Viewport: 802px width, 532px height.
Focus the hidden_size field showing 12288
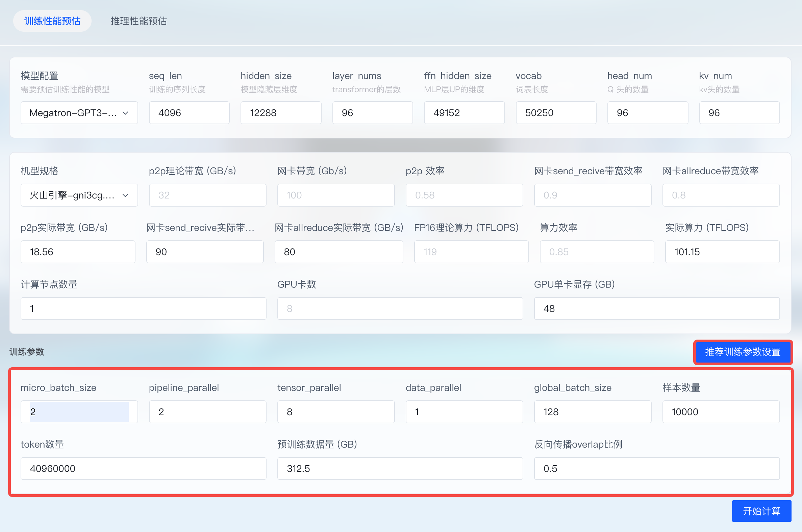(281, 113)
